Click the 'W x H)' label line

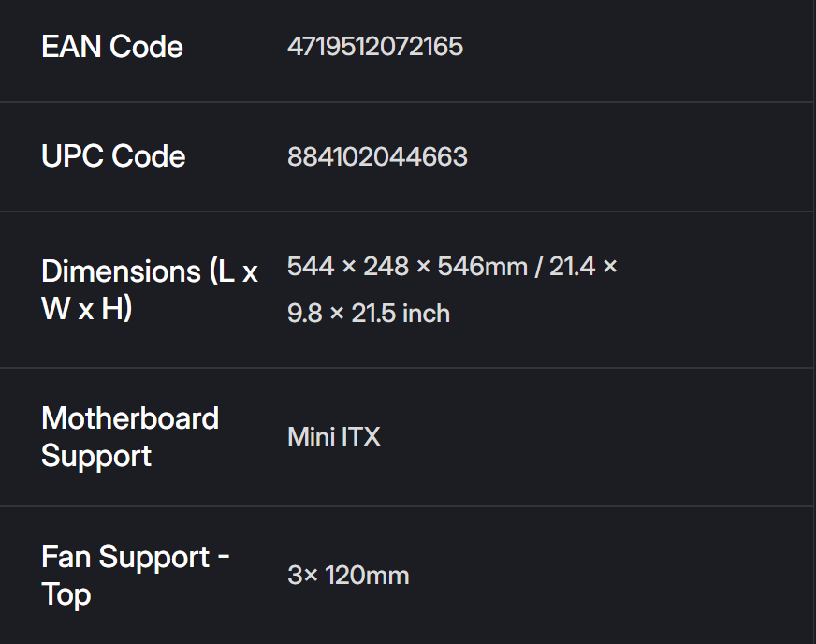(87, 309)
